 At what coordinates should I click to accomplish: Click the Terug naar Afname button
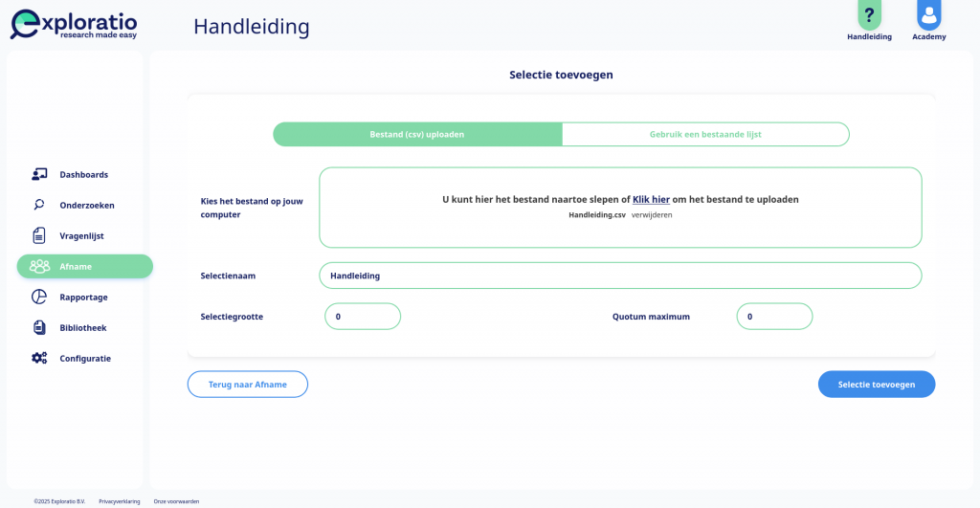pos(248,385)
